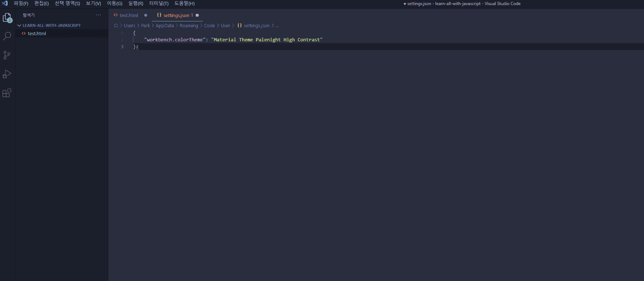Click the VS Code logo icon
The height and width of the screenshot is (281, 644).
click(5, 3)
